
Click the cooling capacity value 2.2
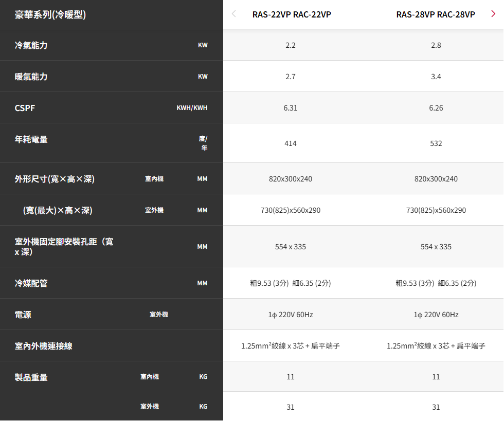(x=291, y=45)
